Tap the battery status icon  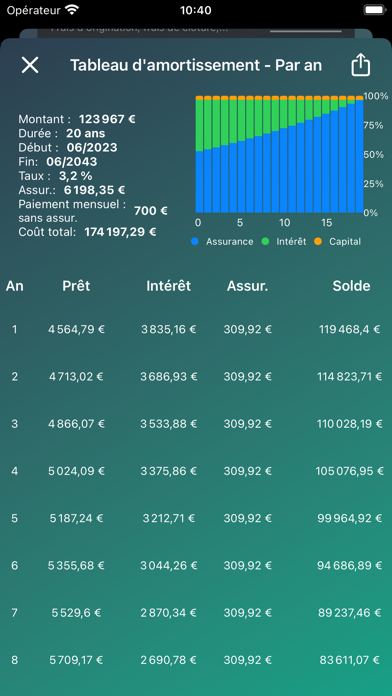(374, 10)
